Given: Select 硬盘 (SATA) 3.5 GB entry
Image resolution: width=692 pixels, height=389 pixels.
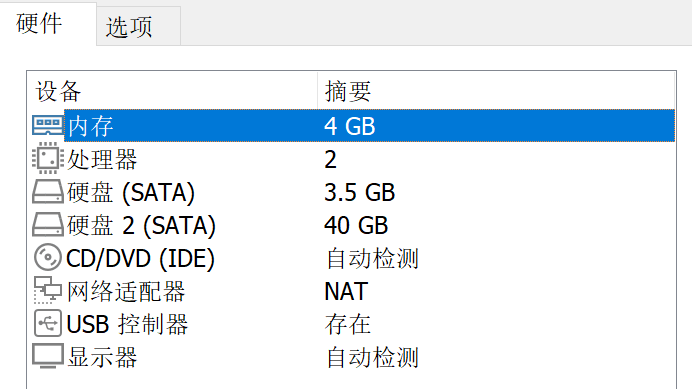Looking at the screenshot, I should pos(354,192).
